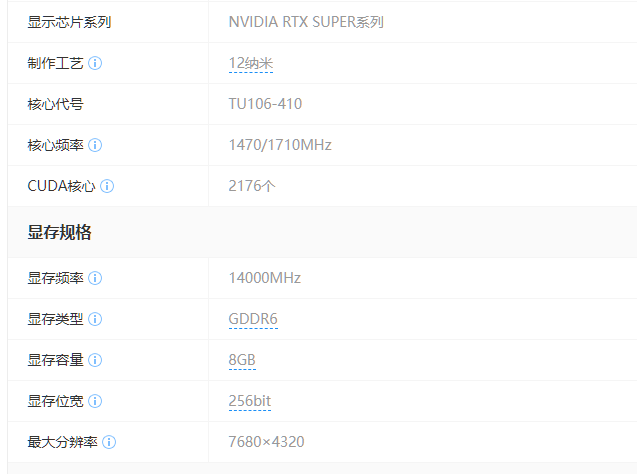Click the 显存规格 section header

point(59,232)
